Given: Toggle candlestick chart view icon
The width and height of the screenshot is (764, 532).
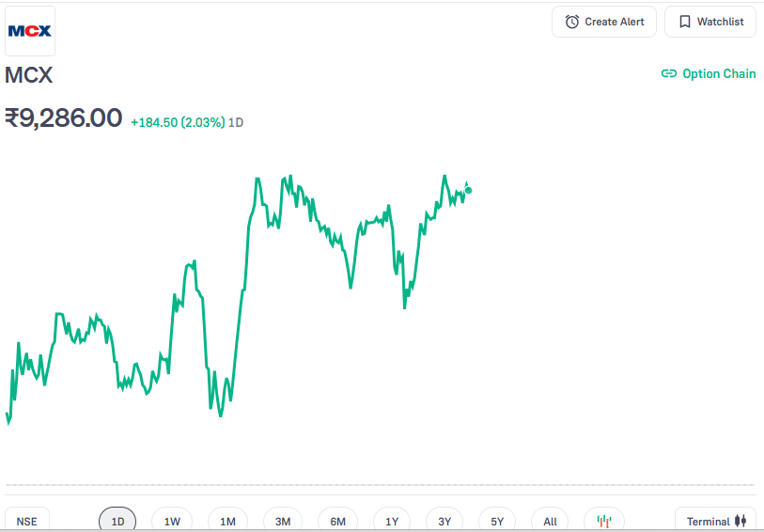Looking at the screenshot, I should tap(604, 521).
